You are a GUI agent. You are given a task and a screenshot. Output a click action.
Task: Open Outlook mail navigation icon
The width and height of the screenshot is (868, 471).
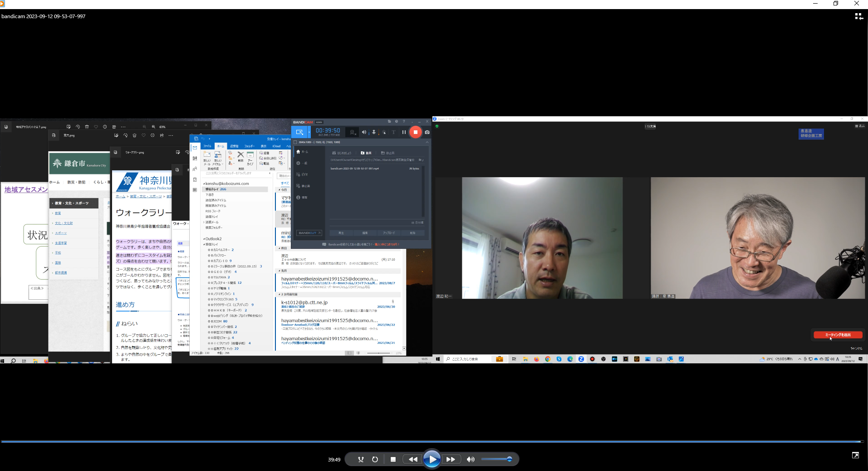(195, 148)
